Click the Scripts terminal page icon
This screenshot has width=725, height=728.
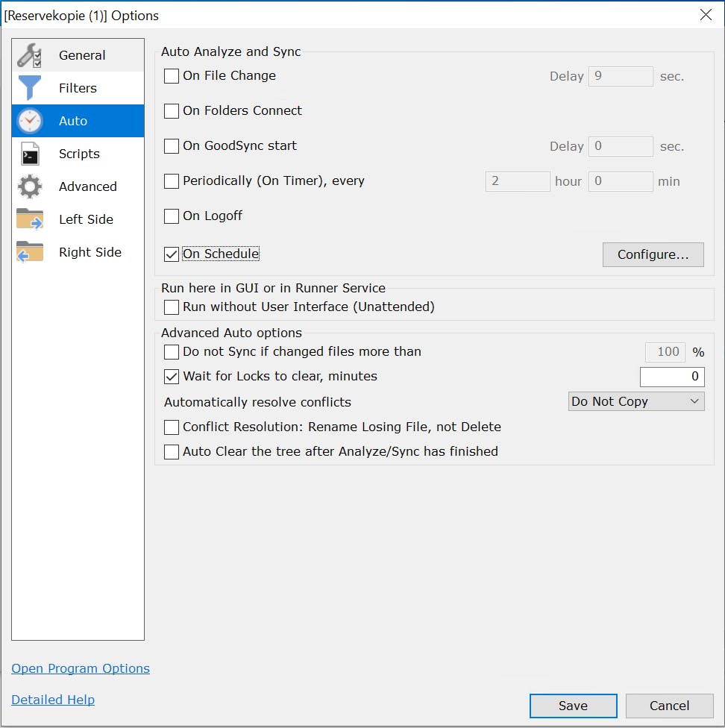tap(30, 154)
